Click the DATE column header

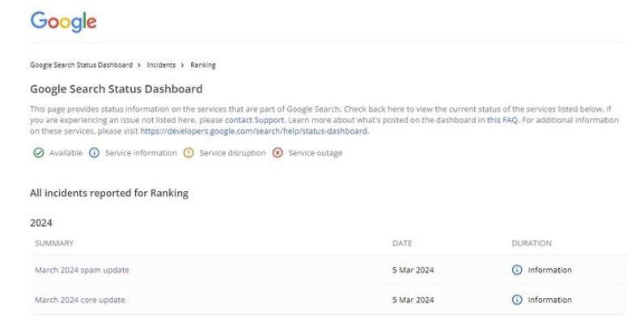pos(402,243)
